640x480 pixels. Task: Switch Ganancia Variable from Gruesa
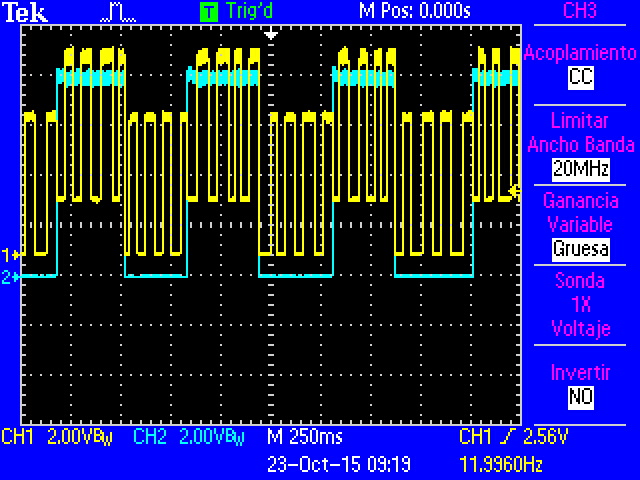[580, 247]
